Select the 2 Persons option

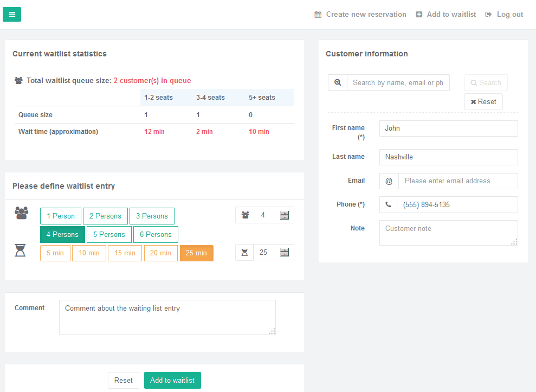tap(105, 216)
